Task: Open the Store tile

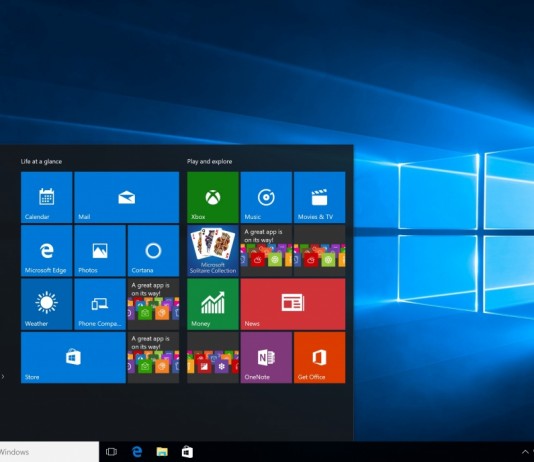Action: (73, 358)
